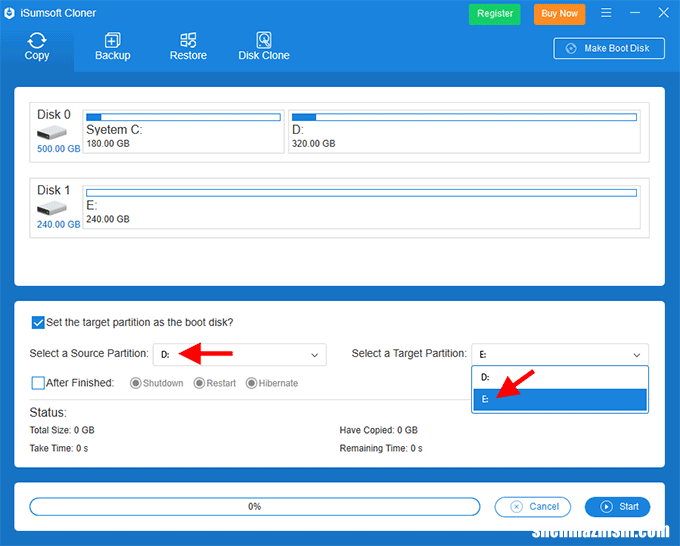The width and height of the screenshot is (680, 546).
Task: Click the E: partition usage bar
Action: [x=362, y=193]
